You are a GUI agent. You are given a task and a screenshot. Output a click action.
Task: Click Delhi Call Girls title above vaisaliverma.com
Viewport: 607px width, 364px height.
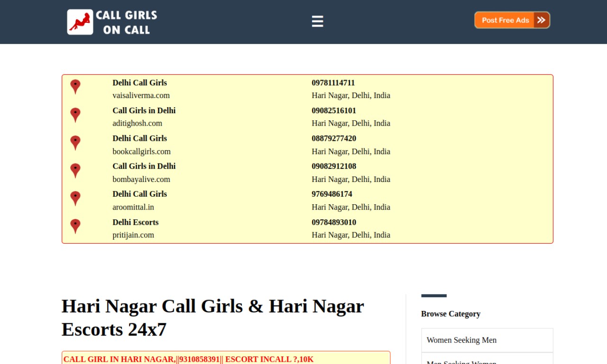click(139, 82)
